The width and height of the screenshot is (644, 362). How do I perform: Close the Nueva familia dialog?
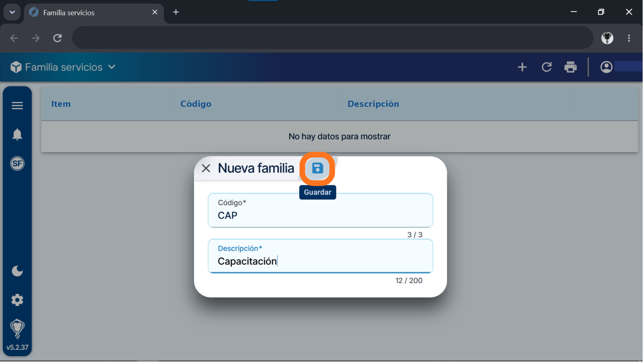(x=206, y=168)
